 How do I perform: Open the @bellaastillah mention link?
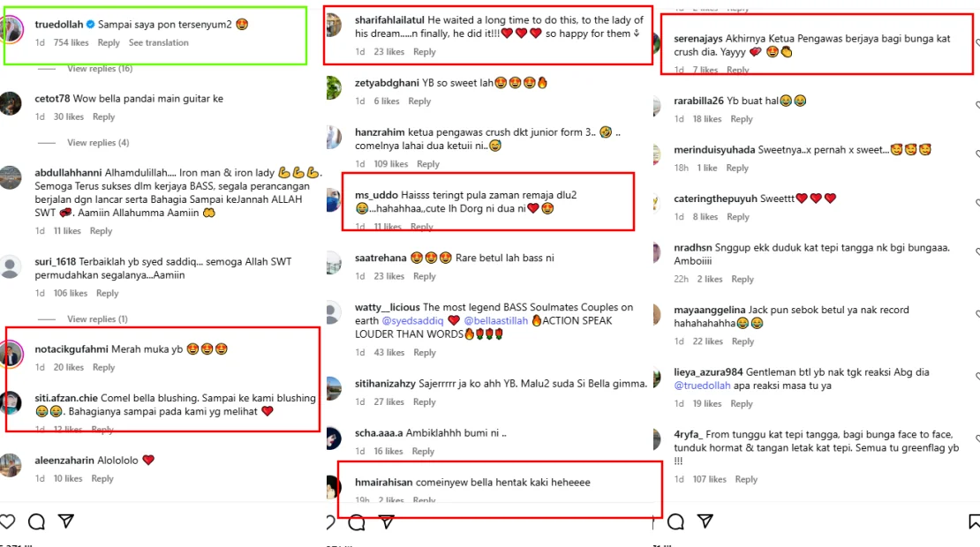[495, 320]
